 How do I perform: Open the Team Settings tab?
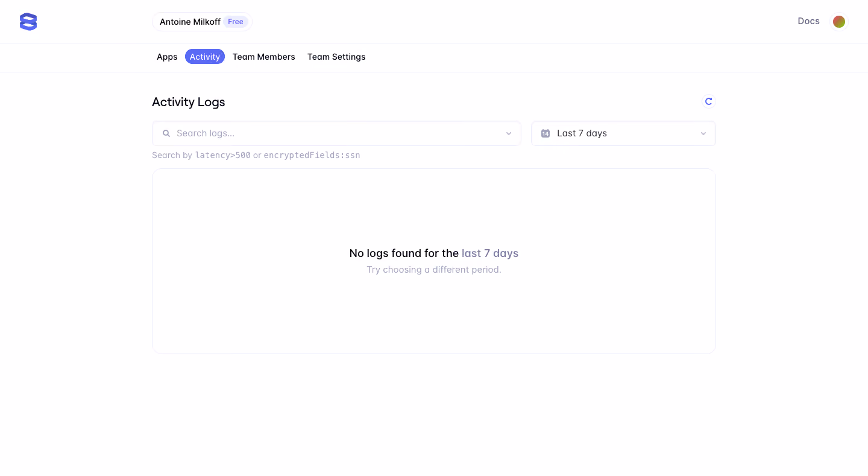point(336,57)
